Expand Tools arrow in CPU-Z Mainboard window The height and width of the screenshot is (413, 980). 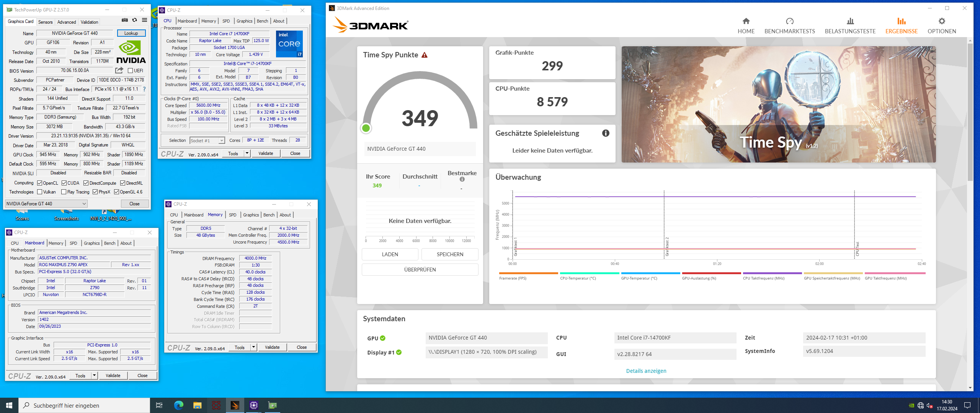click(x=94, y=376)
